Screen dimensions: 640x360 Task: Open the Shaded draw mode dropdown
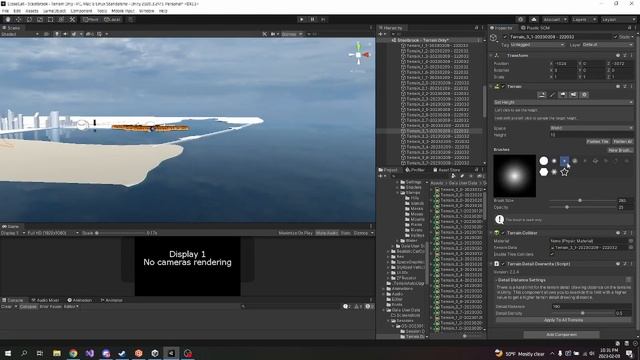coord(20,34)
